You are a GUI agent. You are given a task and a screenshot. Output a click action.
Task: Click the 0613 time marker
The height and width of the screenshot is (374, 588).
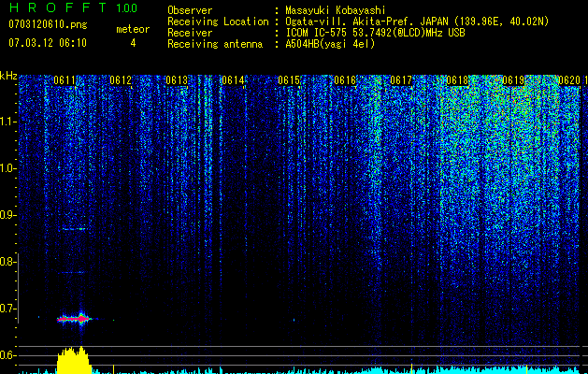coord(177,80)
